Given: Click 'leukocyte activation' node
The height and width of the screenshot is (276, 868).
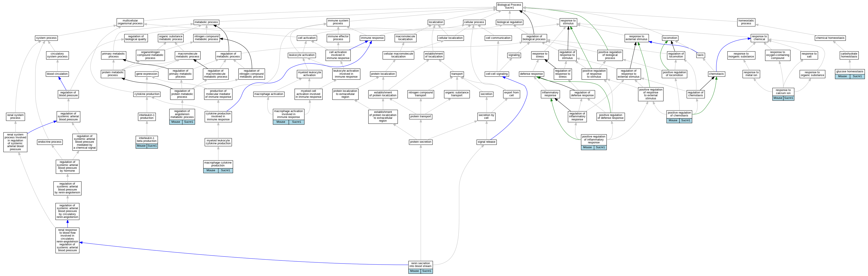Looking at the screenshot, I should coord(302,55).
